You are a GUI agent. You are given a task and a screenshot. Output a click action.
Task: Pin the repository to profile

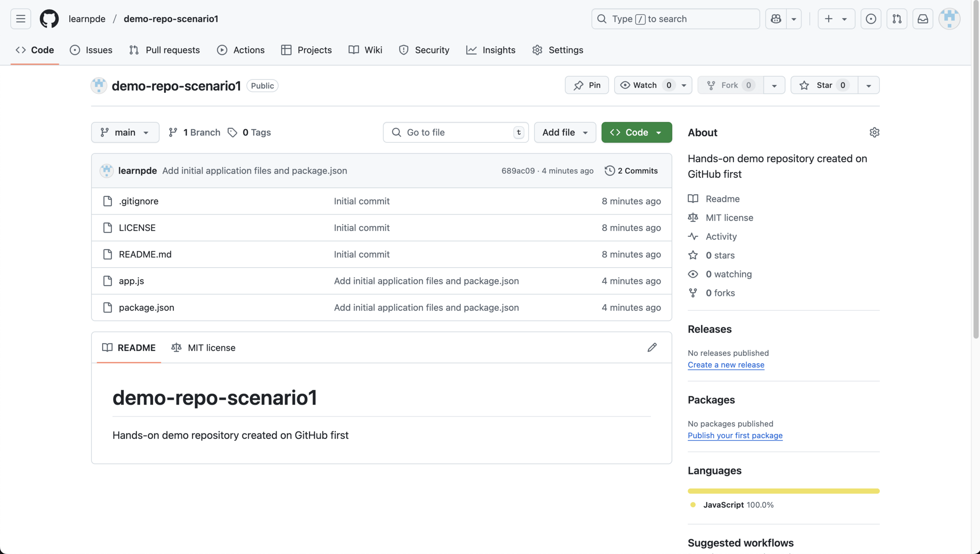[587, 85]
